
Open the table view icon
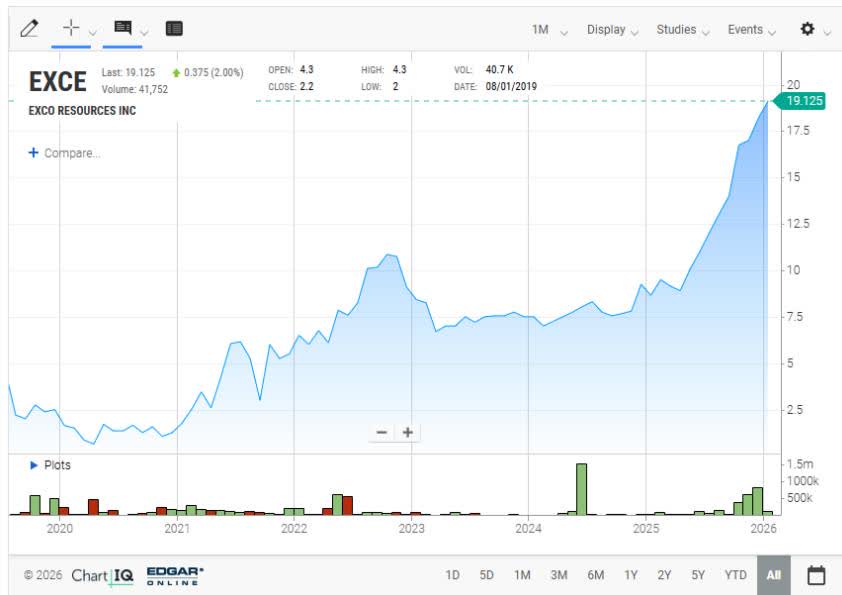tap(174, 28)
